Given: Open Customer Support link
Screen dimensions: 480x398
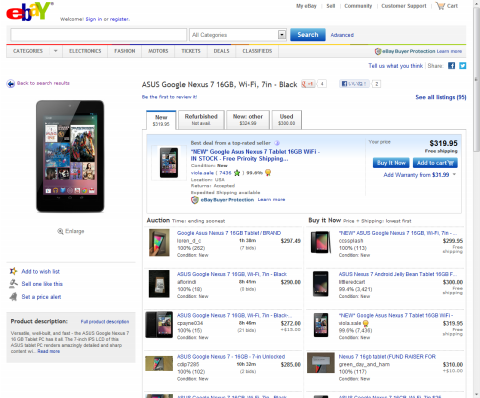Looking at the screenshot, I should (x=404, y=6).
